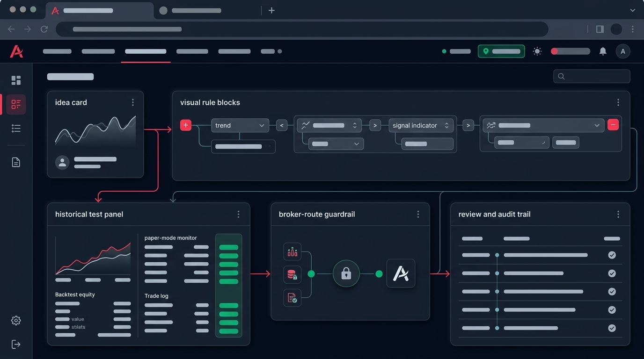
Task: Open the small selector in last rule block
Action: pyautogui.click(x=522, y=143)
